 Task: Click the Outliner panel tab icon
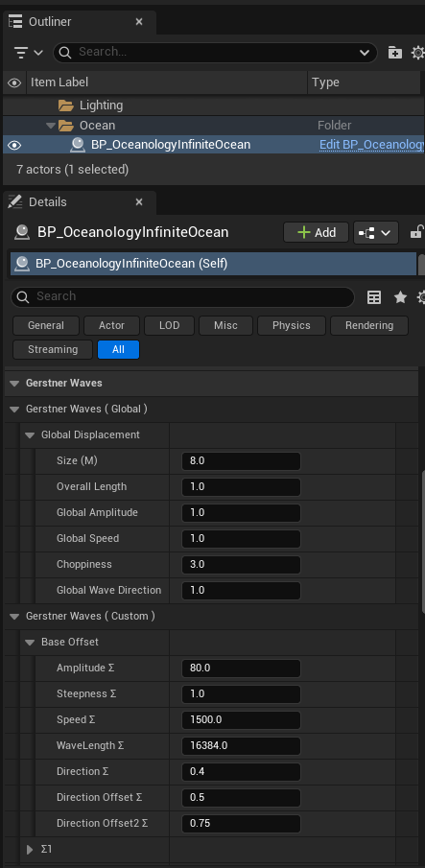tap(15, 22)
